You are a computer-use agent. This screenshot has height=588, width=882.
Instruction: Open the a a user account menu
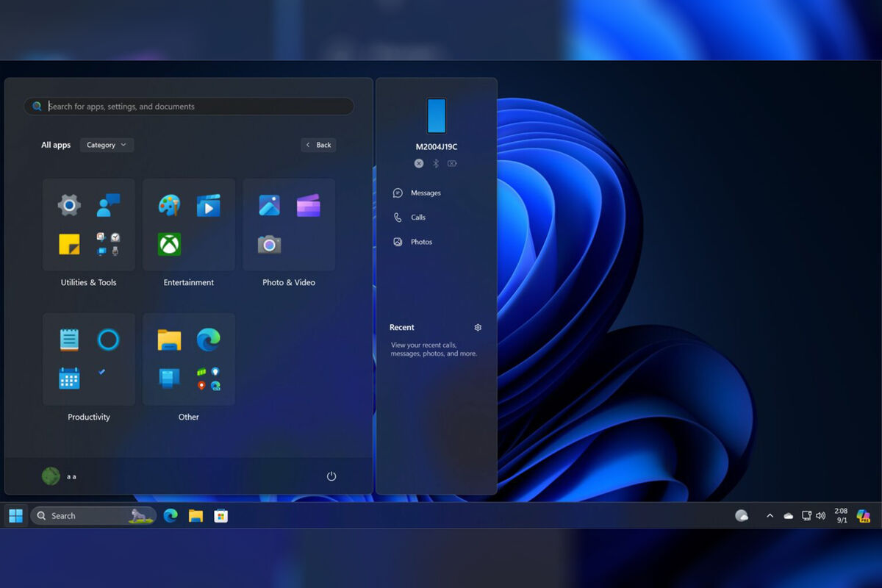click(59, 476)
